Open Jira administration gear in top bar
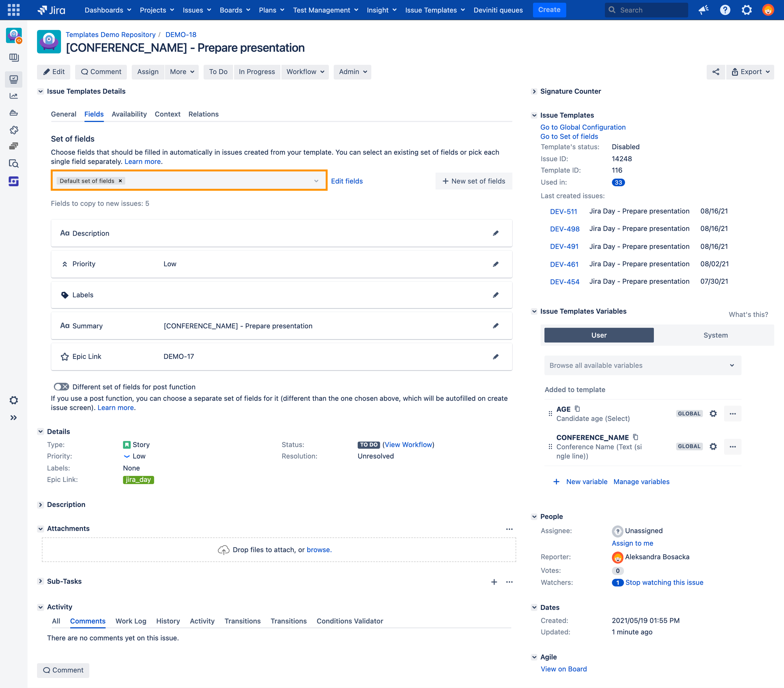 tap(747, 10)
